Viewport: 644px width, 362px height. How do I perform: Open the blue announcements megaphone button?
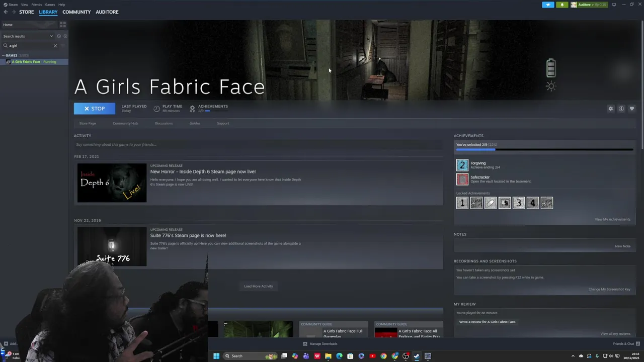(548, 5)
